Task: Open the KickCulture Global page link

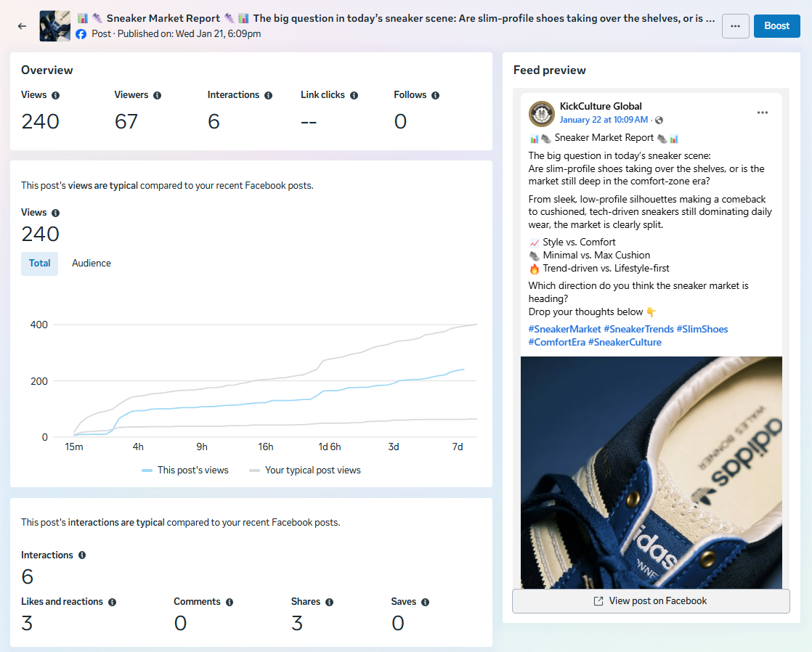Action: click(x=601, y=106)
